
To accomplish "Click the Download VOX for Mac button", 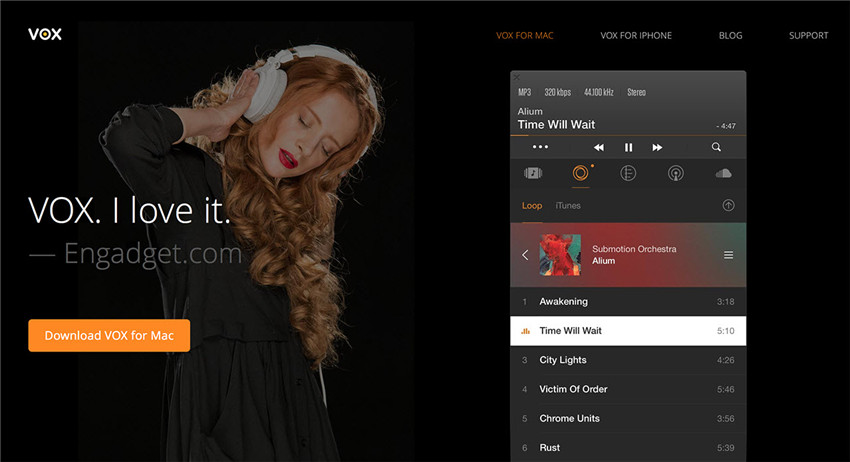I will (109, 336).
